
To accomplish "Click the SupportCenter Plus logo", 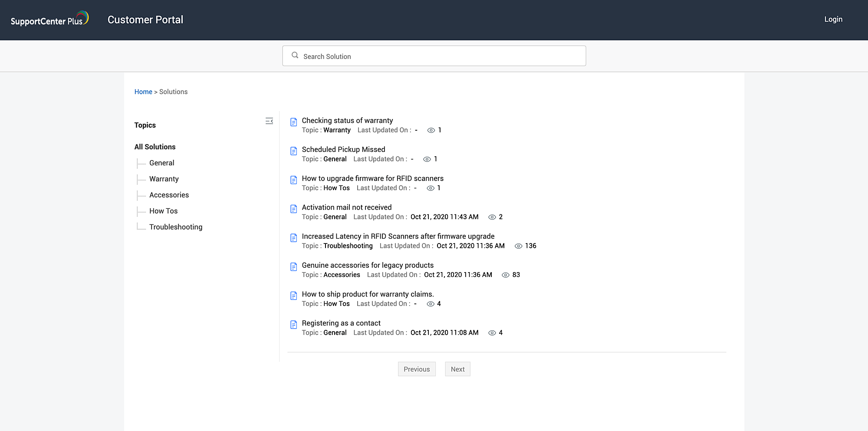I will coord(49,19).
